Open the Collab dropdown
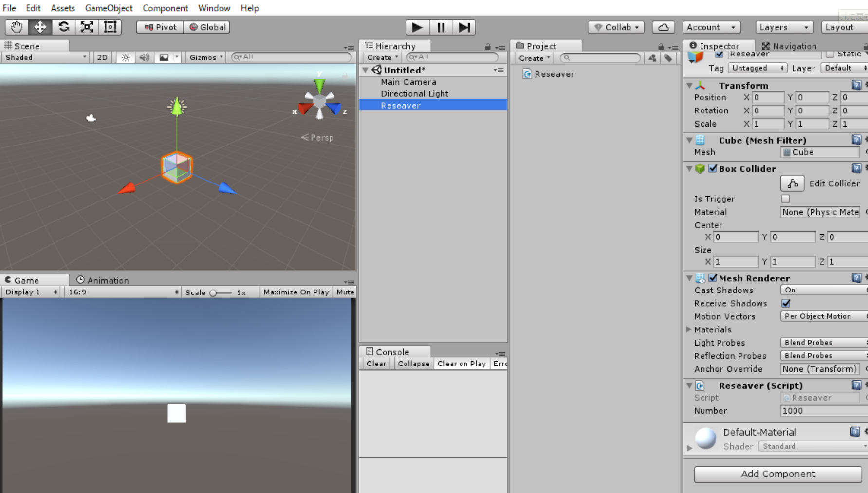The width and height of the screenshot is (868, 493). 616,27
